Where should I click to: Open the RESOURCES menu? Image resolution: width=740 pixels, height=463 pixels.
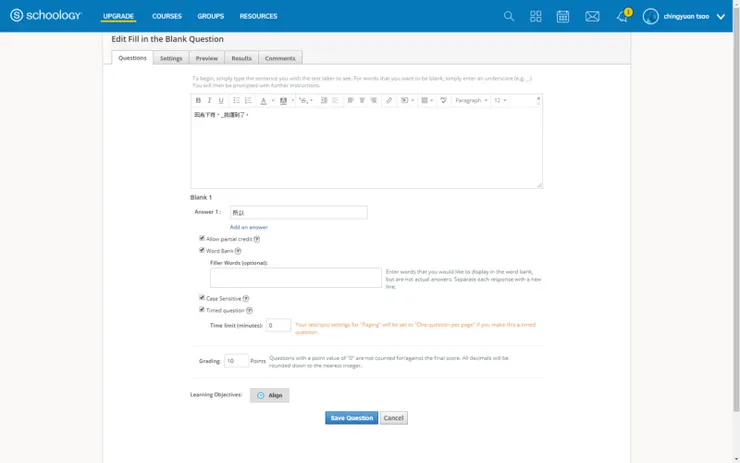pyautogui.click(x=258, y=16)
